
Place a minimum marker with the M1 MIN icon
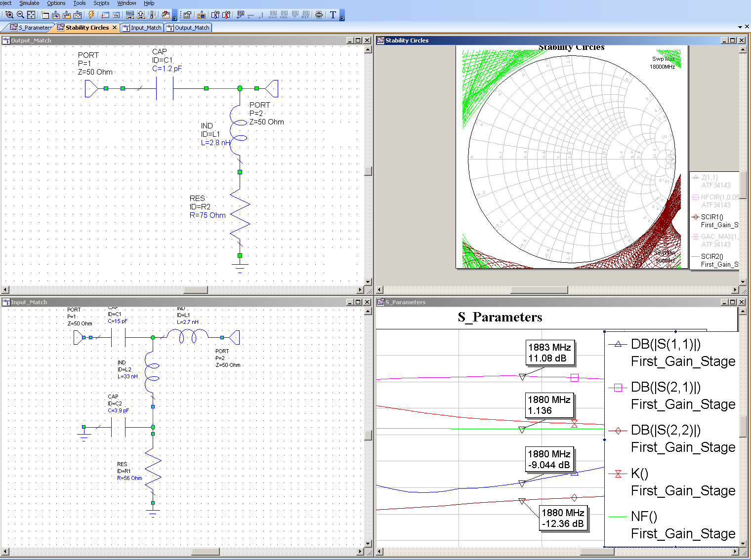pyautogui.click(x=284, y=15)
